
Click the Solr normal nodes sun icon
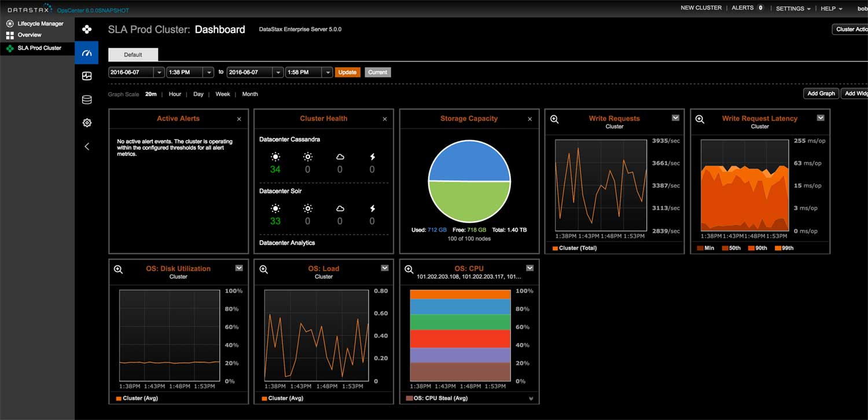pos(275,208)
